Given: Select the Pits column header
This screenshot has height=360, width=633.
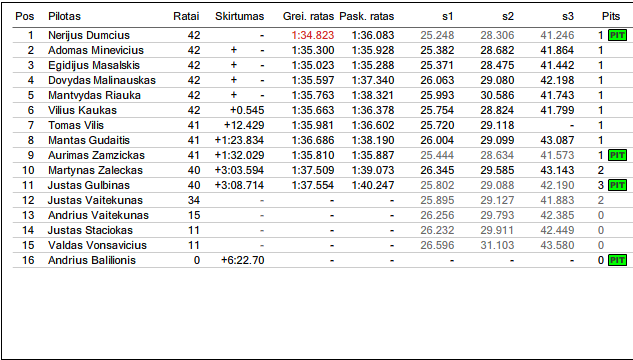Looking at the screenshot, I should pyautogui.click(x=611, y=16).
